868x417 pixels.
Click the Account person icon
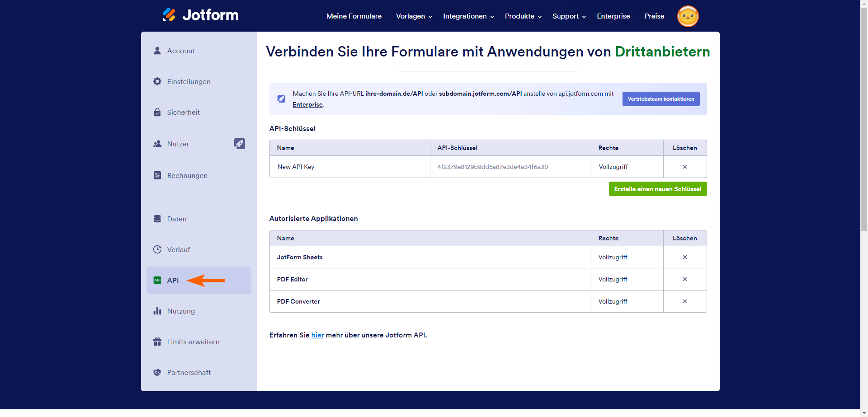tap(157, 51)
